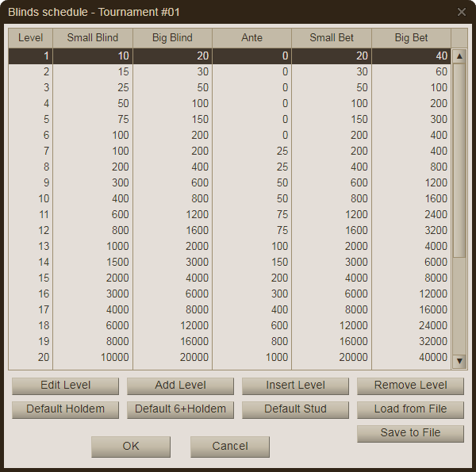Select the level 20 row
Screen dimensions: 476x472
coord(230,357)
